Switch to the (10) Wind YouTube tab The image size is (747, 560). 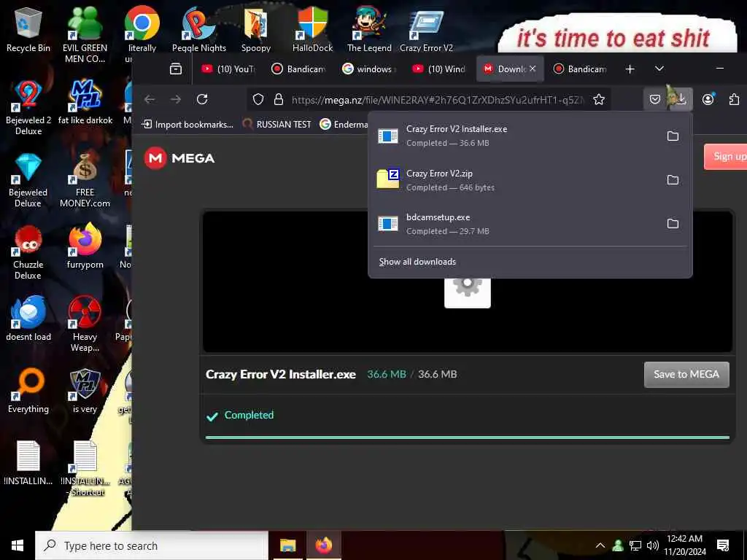(439, 69)
